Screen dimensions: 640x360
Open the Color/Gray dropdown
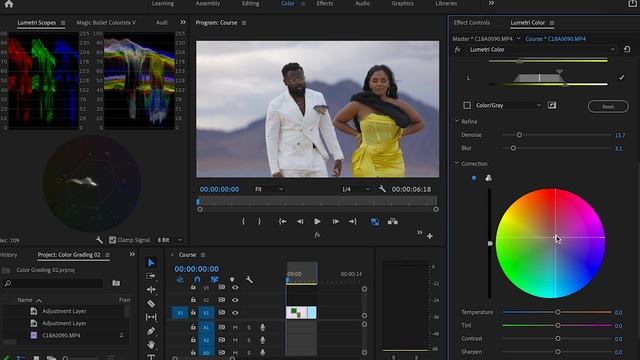(x=509, y=105)
